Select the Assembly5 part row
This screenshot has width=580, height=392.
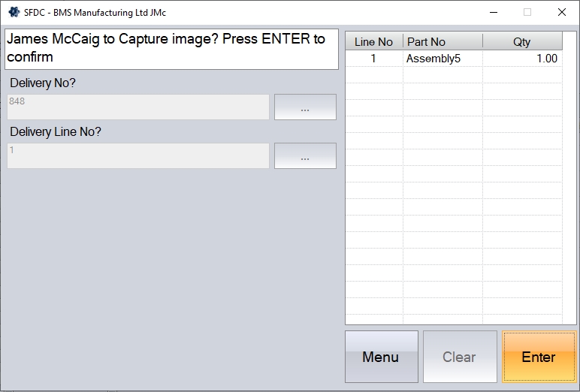pos(443,59)
